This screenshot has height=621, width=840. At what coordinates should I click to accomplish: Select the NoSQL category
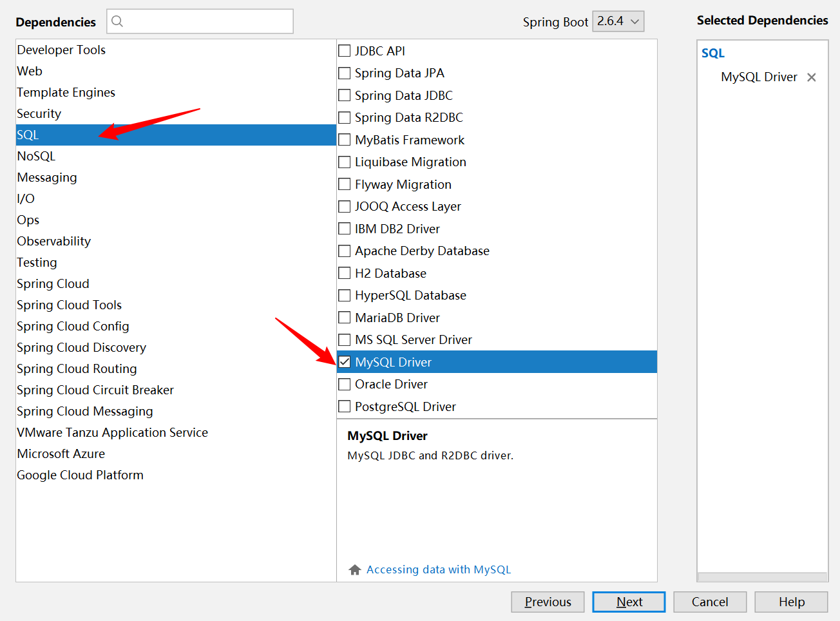(176, 156)
